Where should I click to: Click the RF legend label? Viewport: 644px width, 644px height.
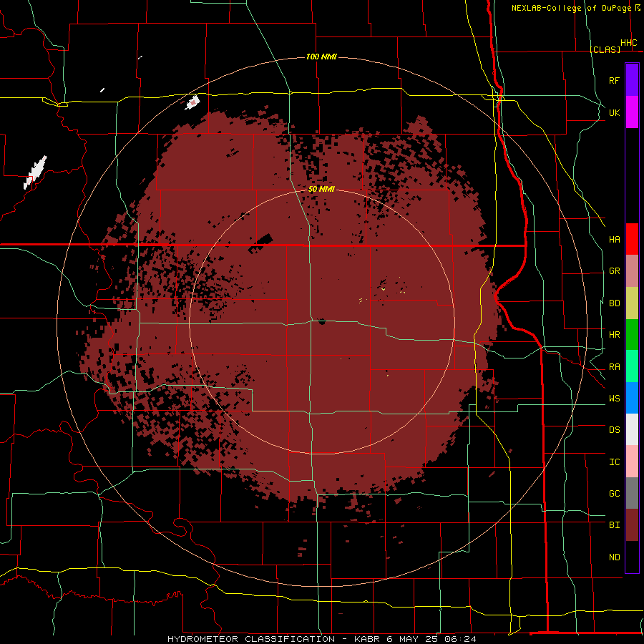coord(614,80)
